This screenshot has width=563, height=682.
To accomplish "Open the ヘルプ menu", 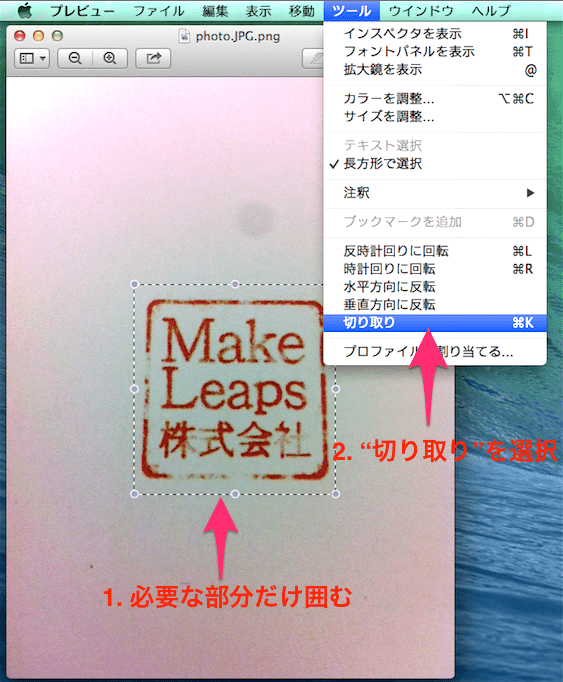I will tap(491, 10).
